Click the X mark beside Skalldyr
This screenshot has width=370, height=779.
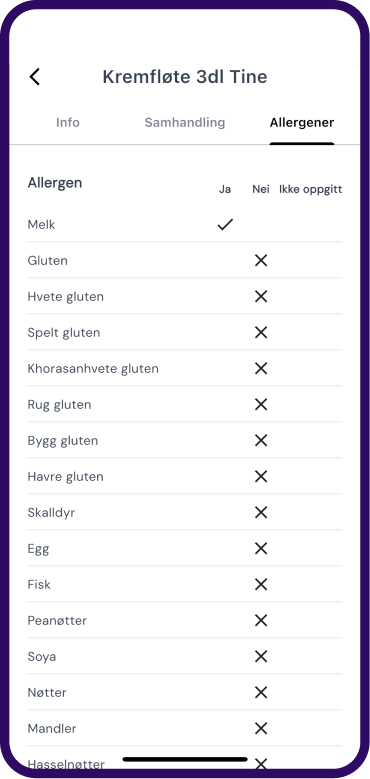point(261,512)
